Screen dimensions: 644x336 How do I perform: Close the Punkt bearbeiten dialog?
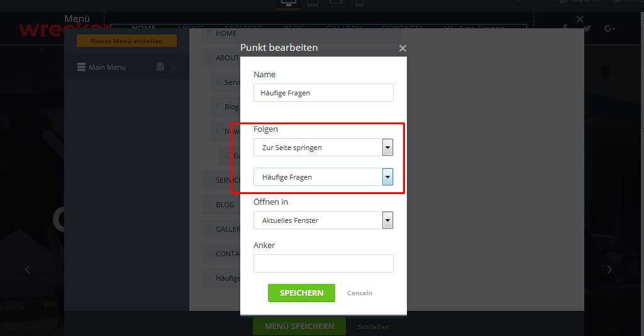[402, 48]
